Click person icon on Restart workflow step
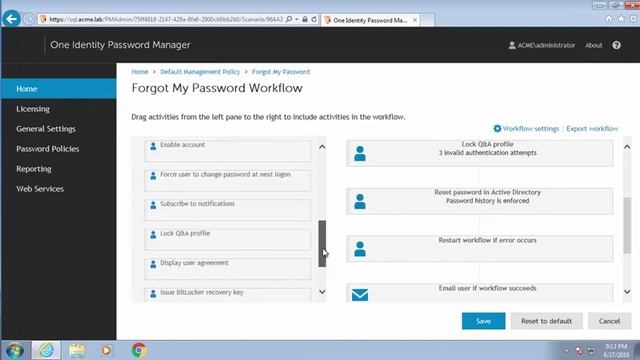Image resolution: width=640 pixels, height=360 pixels. pos(360,249)
